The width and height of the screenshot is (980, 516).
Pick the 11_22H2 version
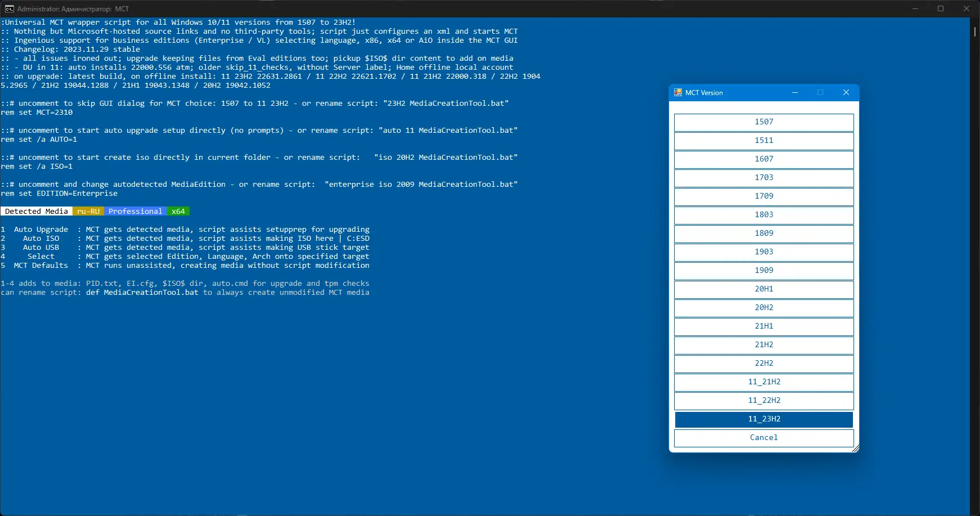764,401
